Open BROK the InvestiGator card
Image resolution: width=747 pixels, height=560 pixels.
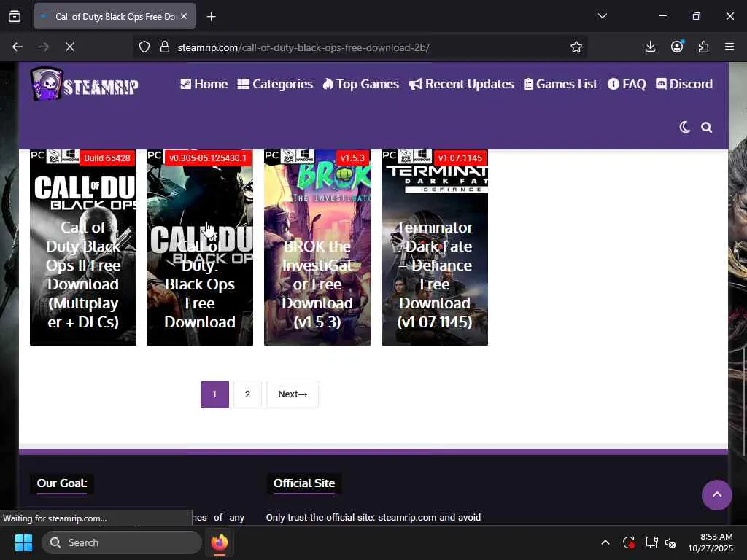[317, 248]
